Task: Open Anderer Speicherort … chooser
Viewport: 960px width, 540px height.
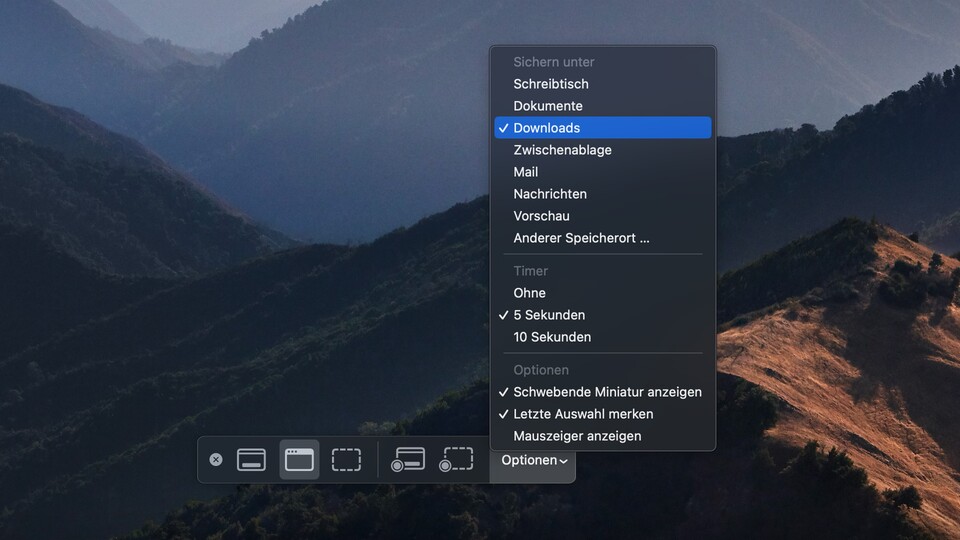Action: pos(603,238)
